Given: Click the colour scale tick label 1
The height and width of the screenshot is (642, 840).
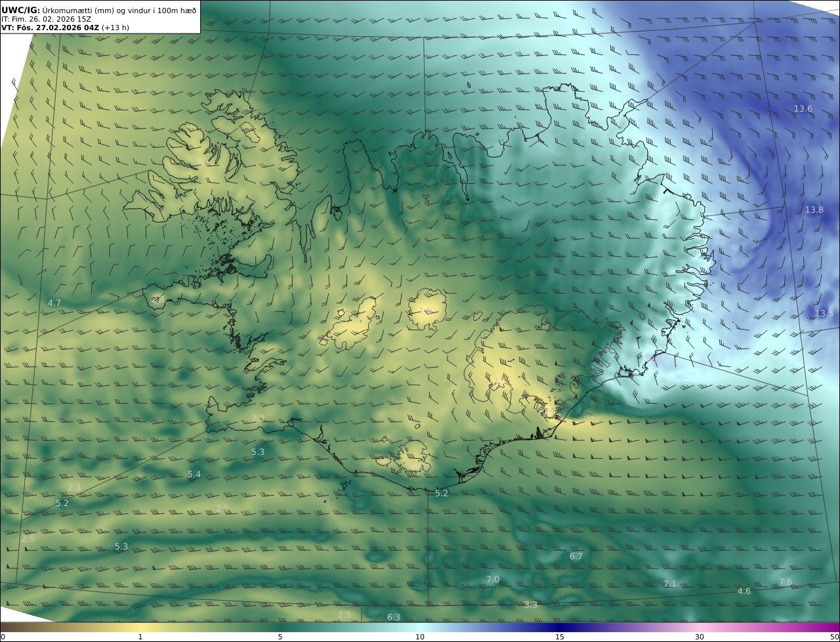Looking at the screenshot, I should pos(140,637).
